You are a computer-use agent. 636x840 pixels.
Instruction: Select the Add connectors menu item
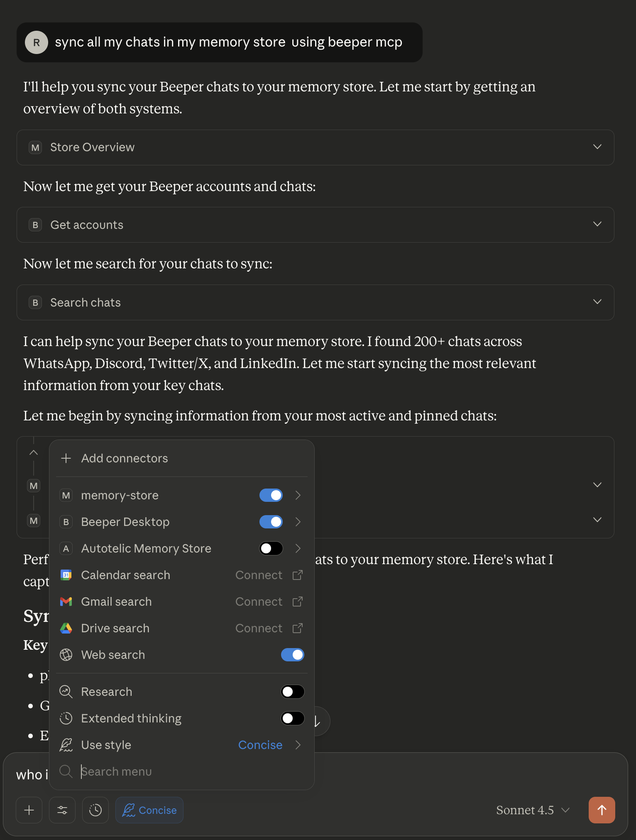(x=125, y=458)
